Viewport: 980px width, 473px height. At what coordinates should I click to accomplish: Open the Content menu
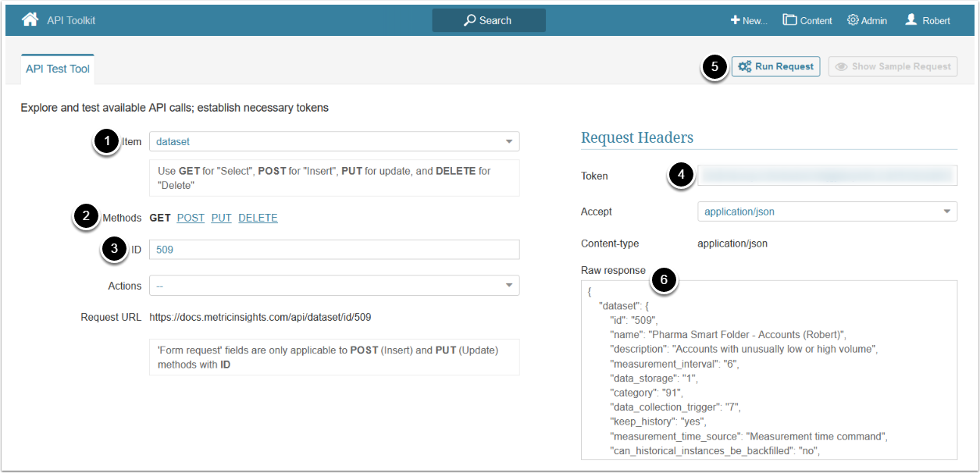click(x=807, y=20)
